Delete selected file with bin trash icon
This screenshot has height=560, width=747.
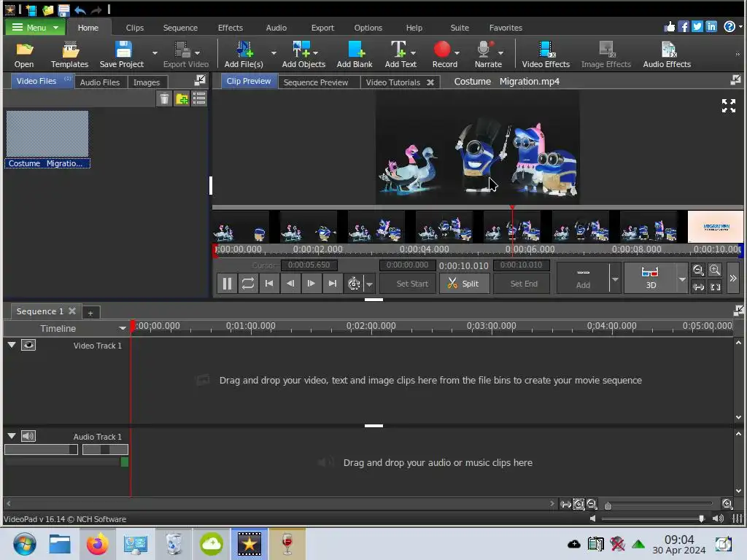pos(164,99)
